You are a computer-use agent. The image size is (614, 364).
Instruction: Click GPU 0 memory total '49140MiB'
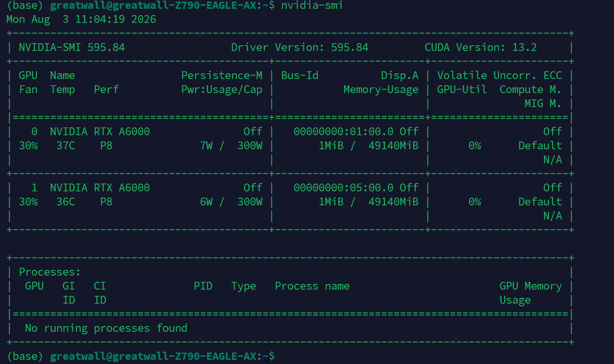pos(393,146)
